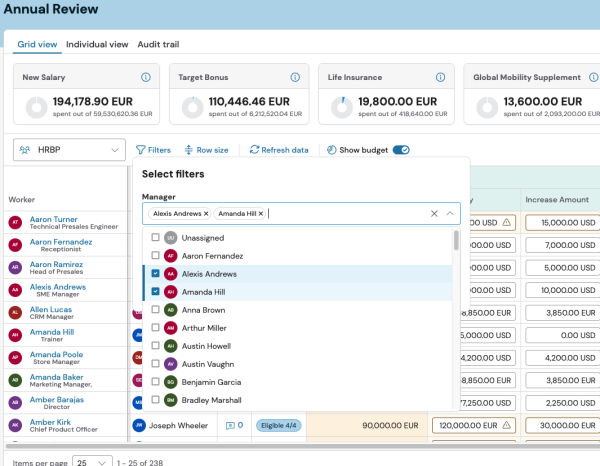
Task: Clear all selected managers with X
Action: click(434, 213)
